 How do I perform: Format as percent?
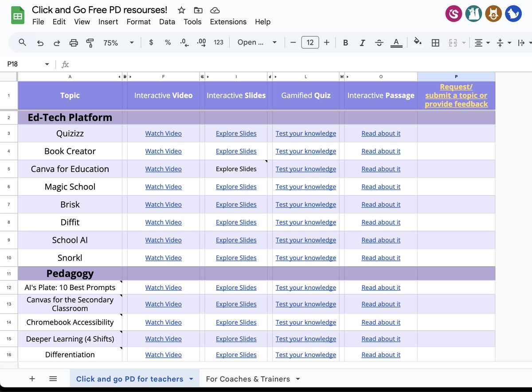168,43
